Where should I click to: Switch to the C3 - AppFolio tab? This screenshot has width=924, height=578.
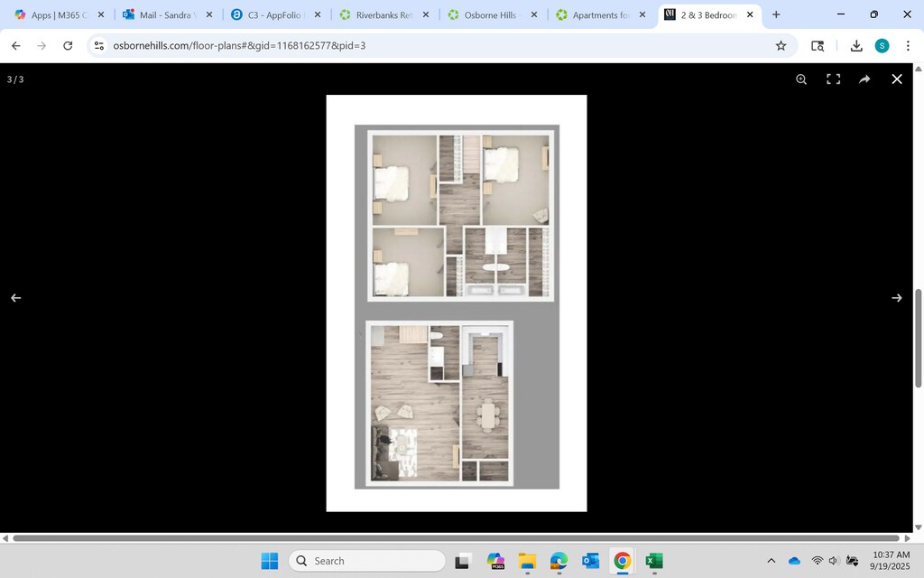(x=275, y=15)
